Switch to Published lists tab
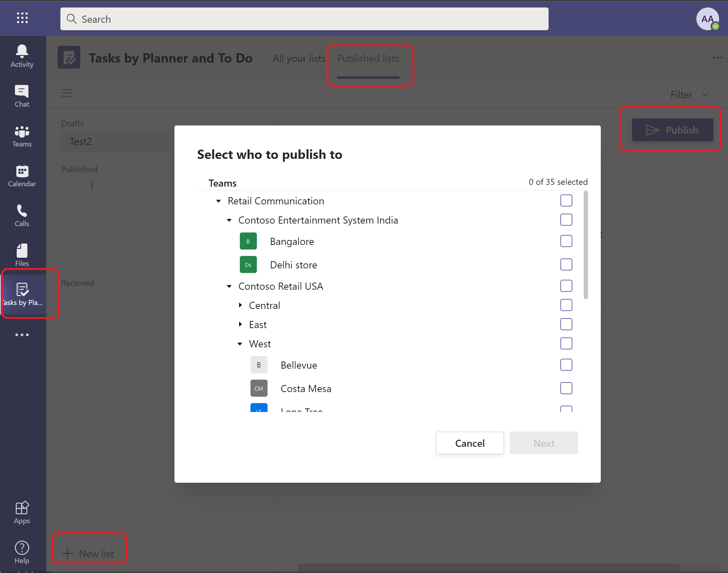The image size is (728, 573). [x=367, y=58]
